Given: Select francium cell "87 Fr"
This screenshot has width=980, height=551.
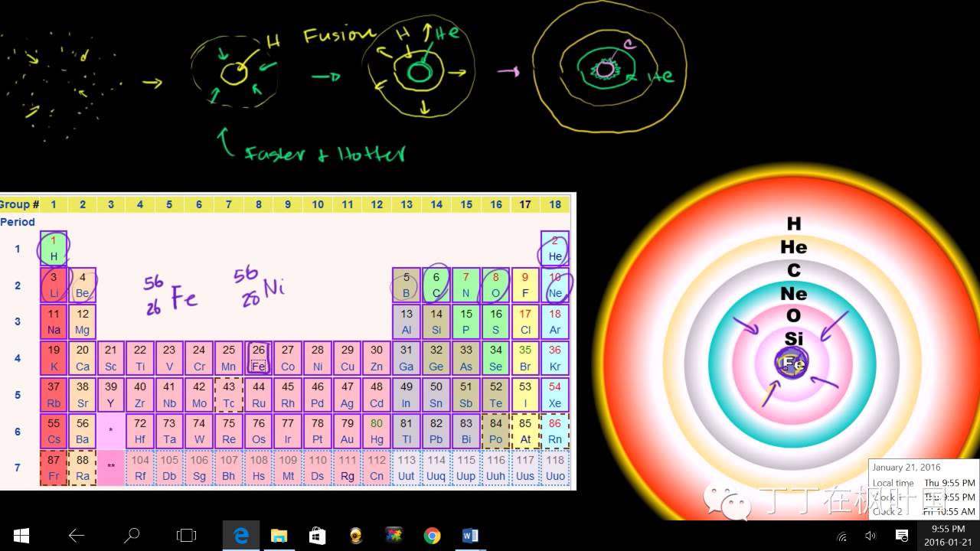Looking at the screenshot, I should (x=54, y=468).
